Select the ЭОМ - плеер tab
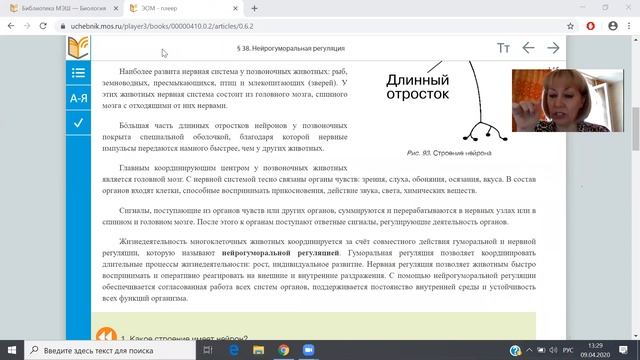The height and width of the screenshot is (360, 640). [184, 8]
